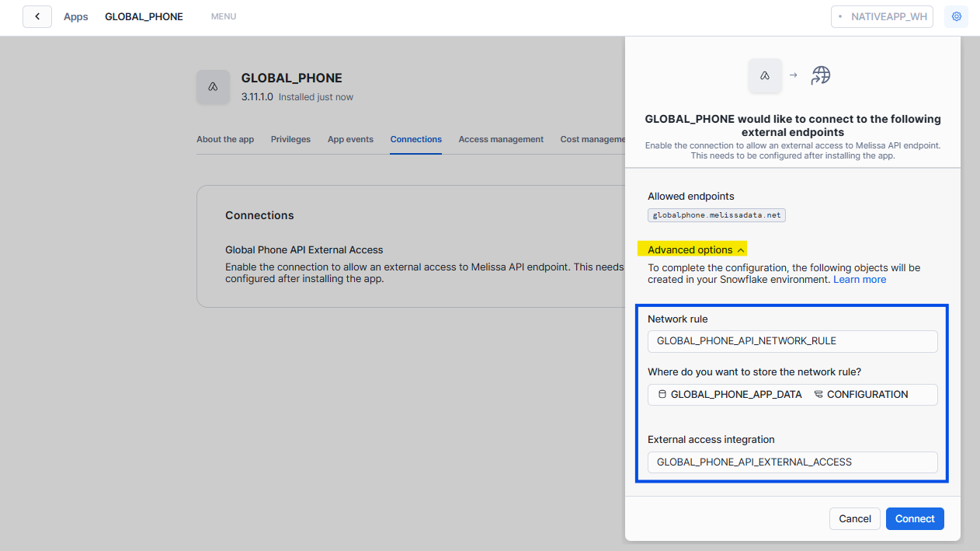
Task: Click the globalphone.melissadata.net endpoint tag
Action: click(x=717, y=214)
